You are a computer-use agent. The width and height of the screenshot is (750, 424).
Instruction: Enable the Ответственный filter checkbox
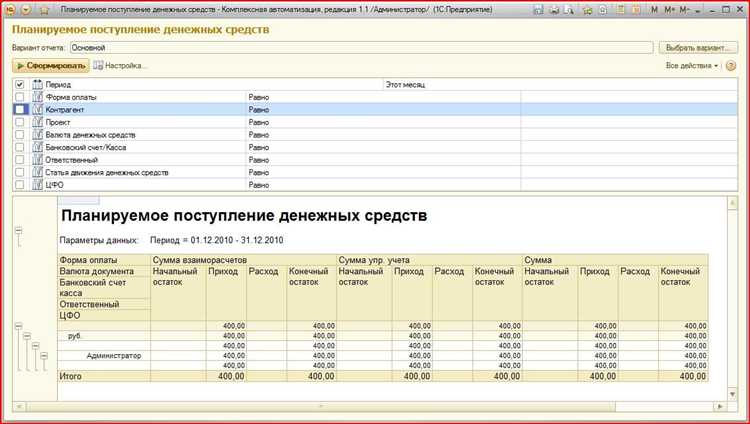point(20,159)
